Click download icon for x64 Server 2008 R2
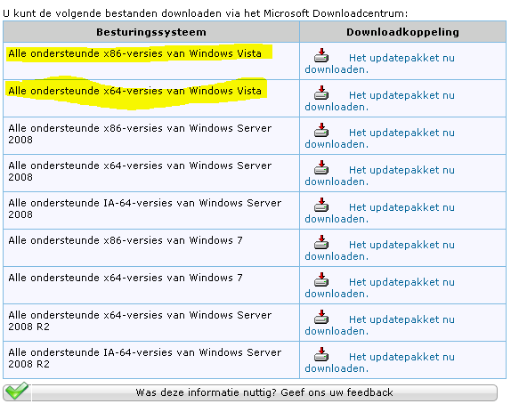 (321, 317)
